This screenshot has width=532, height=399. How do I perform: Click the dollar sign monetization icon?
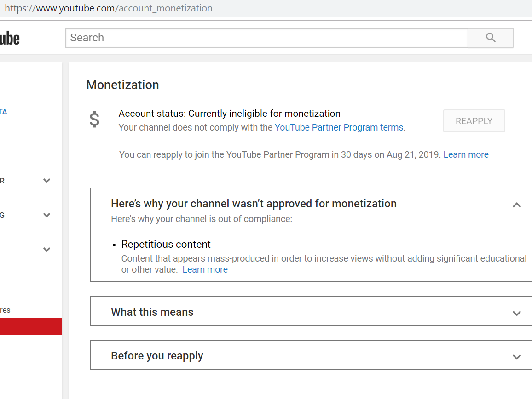coord(94,120)
